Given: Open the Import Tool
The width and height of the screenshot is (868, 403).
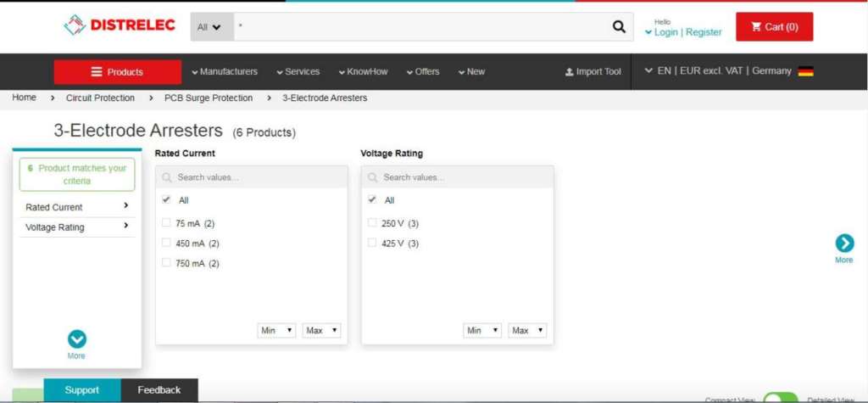Looking at the screenshot, I should [593, 71].
